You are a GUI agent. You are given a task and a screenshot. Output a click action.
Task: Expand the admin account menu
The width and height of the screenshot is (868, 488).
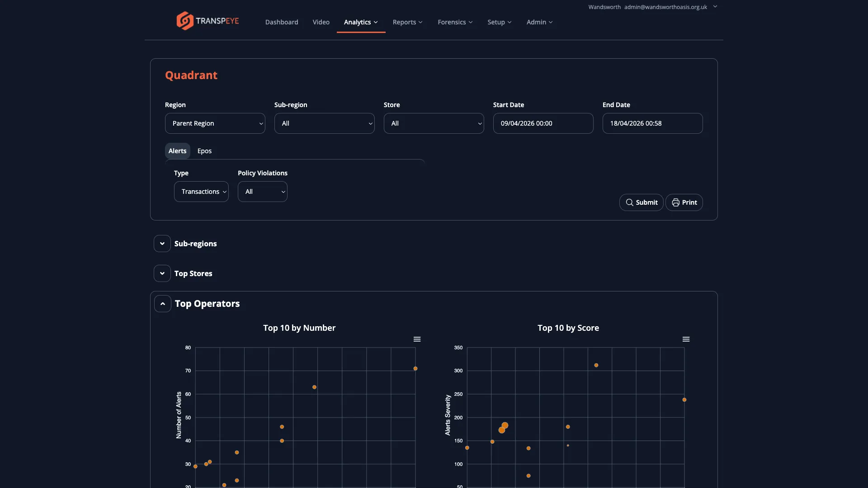(x=715, y=7)
